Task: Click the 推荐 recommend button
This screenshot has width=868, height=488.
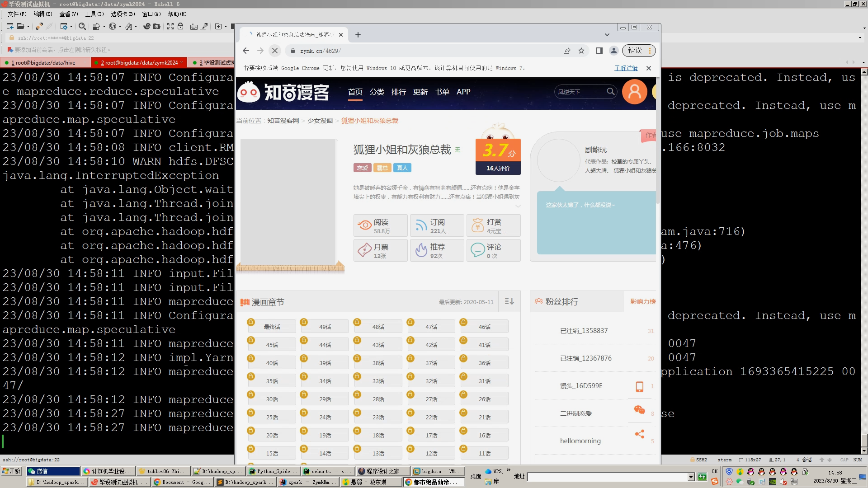Action: pyautogui.click(x=437, y=250)
